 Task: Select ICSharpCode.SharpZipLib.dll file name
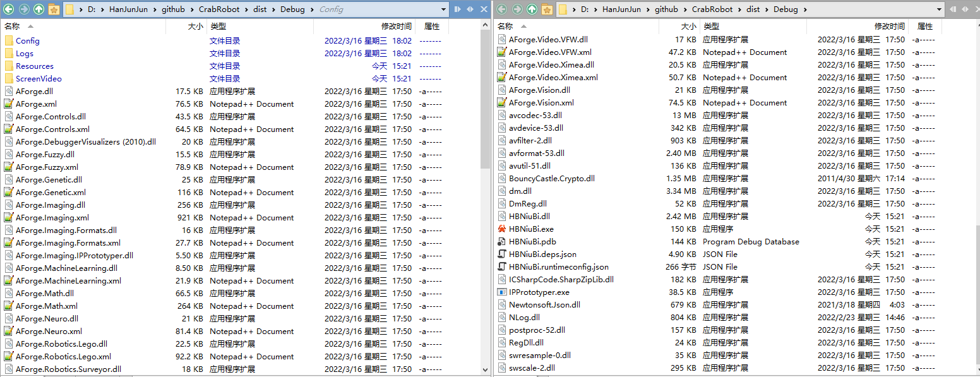(561, 279)
